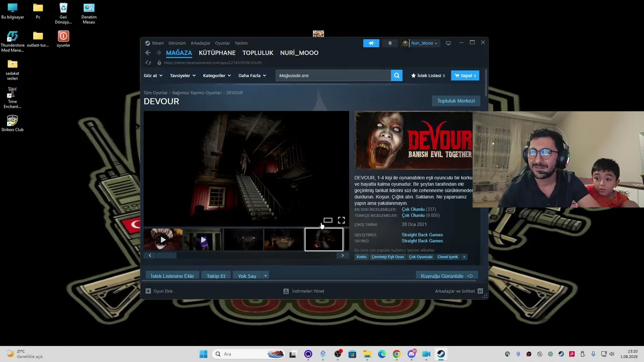644x362 pixels.
Task: Select the sadakat sesleri folder
Action: pos(13,70)
